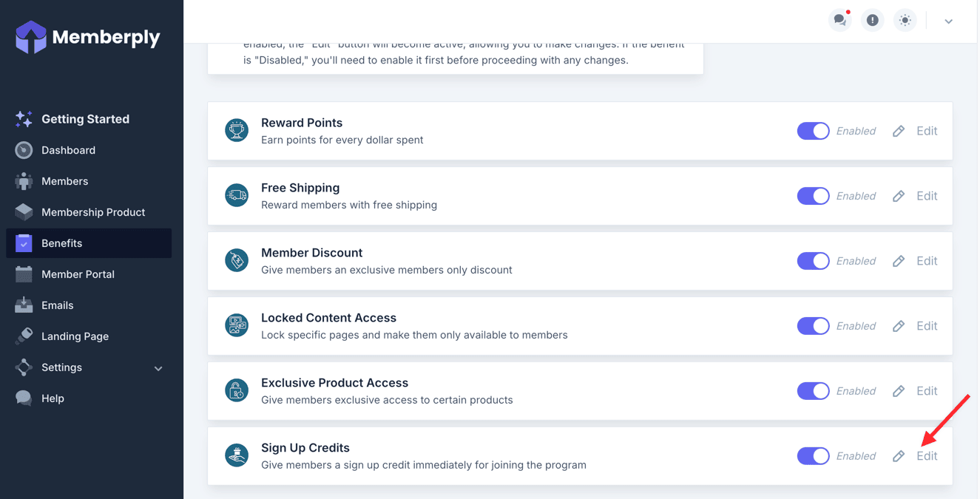Switch off Sign Up Credits toggle
The width and height of the screenshot is (980, 499).
coord(813,456)
